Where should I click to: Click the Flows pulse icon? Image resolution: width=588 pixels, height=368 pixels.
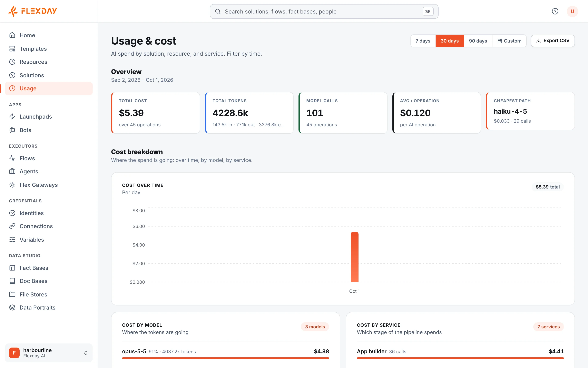[12, 158]
